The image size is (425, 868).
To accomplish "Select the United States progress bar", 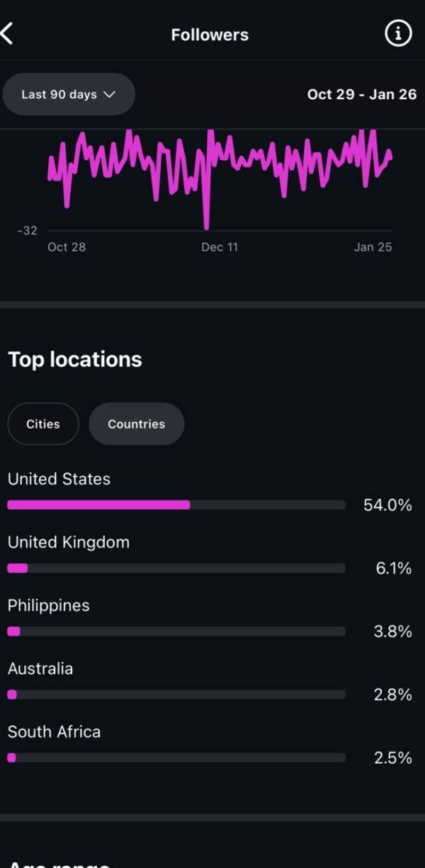I will 176,505.
